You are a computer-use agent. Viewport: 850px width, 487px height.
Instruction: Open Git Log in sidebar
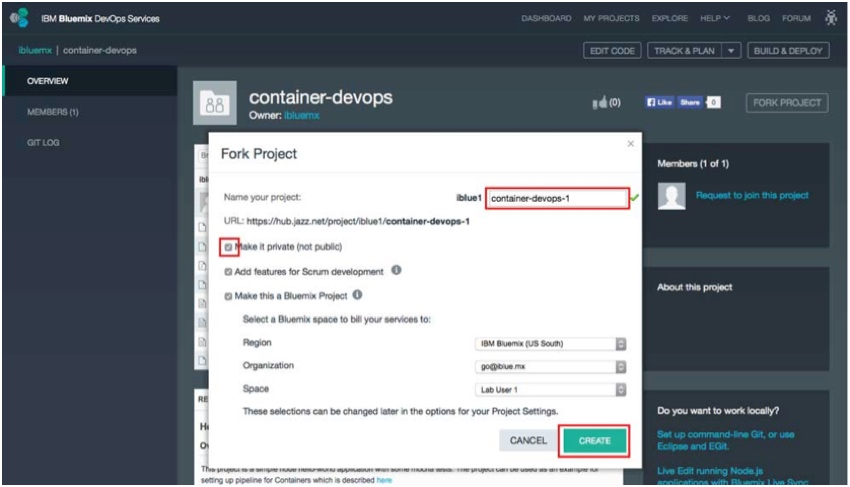[43, 143]
